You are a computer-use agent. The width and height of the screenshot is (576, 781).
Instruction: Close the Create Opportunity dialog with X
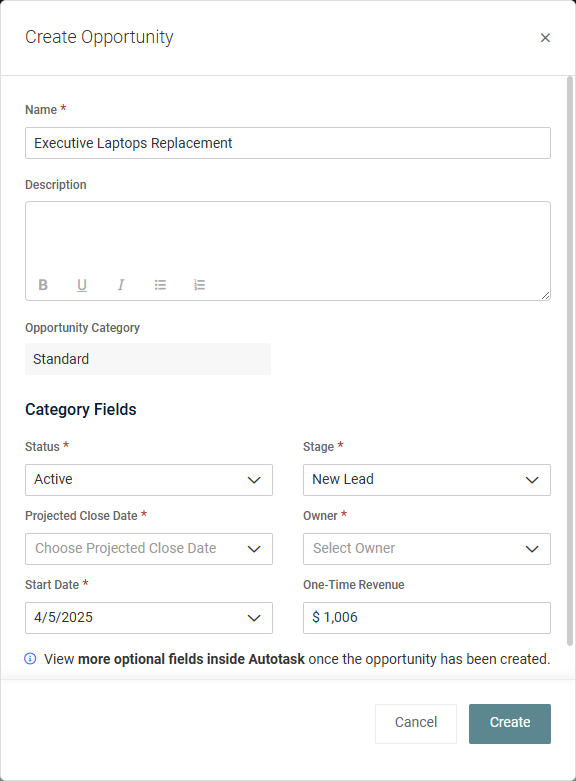(x=545, y=38)
